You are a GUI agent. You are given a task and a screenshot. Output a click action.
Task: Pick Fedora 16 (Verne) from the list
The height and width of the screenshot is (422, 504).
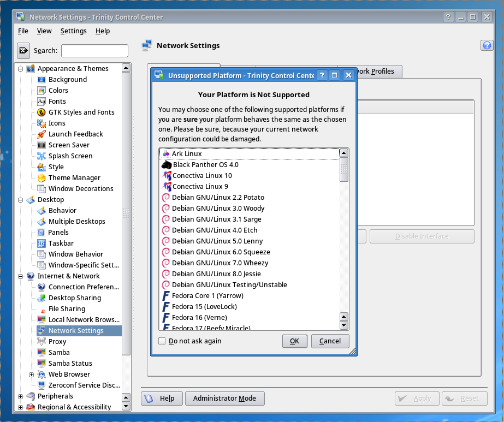tap(250, 318)
